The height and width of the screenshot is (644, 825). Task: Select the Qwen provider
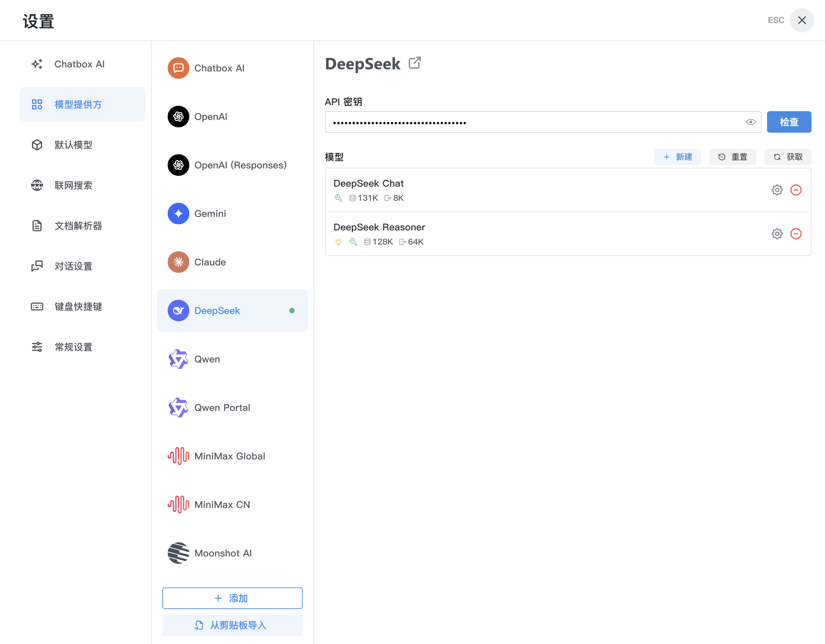pos(232,359)
